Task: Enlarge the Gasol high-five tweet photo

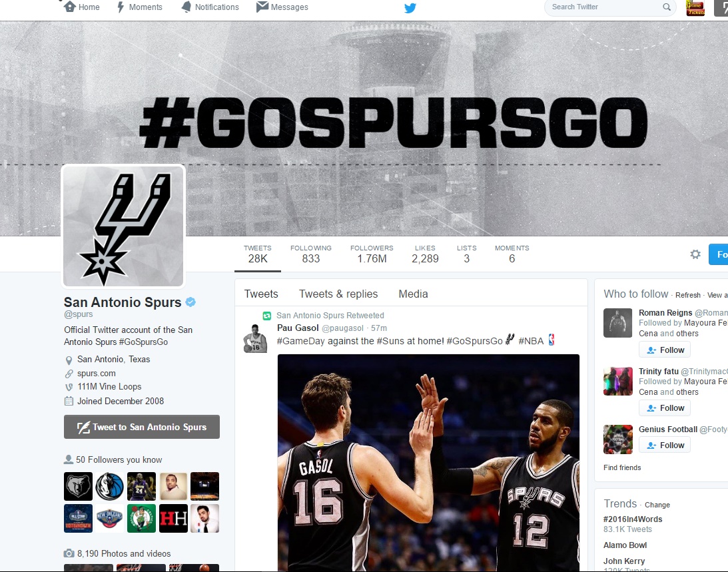Action: (x=428, y=463)
